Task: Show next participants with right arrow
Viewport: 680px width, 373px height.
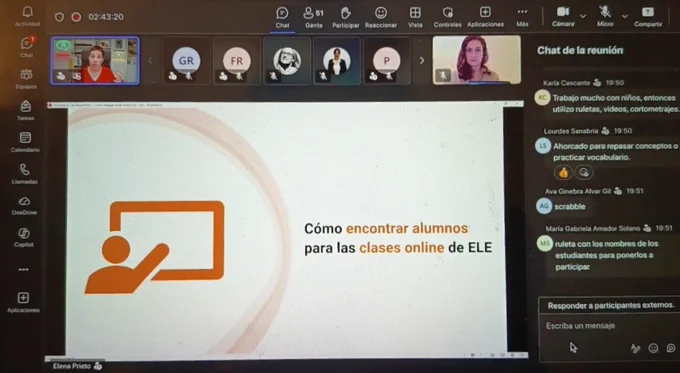Action: click(x=422, y=61)
